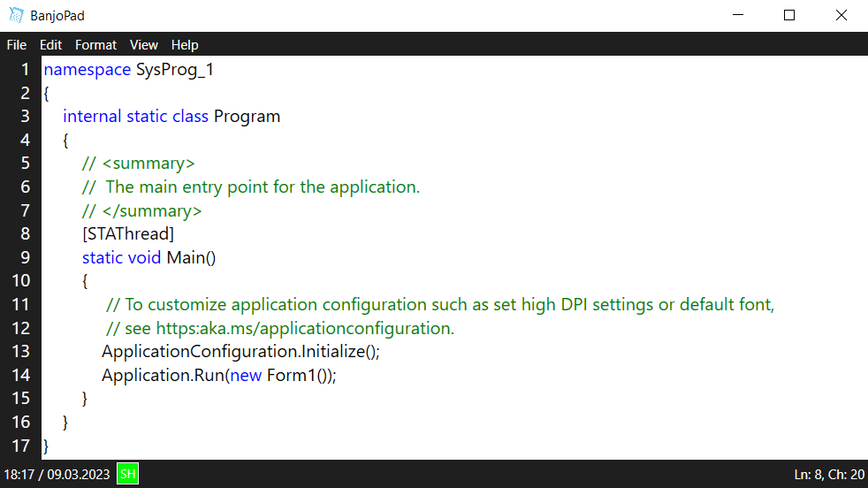Screen dimensions: 868x488
Task: Click the namespace keyword on line 1
Action: tap(88, 70)
